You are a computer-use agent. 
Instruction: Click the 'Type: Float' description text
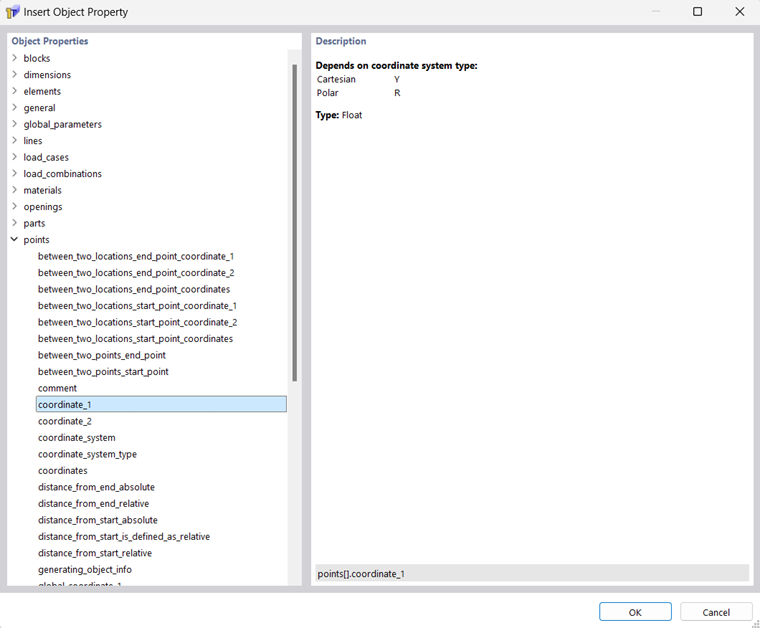click(338, 115)
